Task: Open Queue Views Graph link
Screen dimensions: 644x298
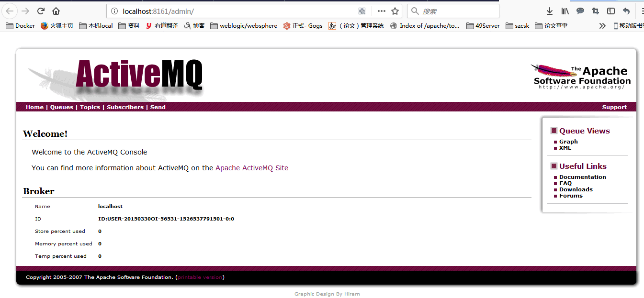Action: (568, 142)
